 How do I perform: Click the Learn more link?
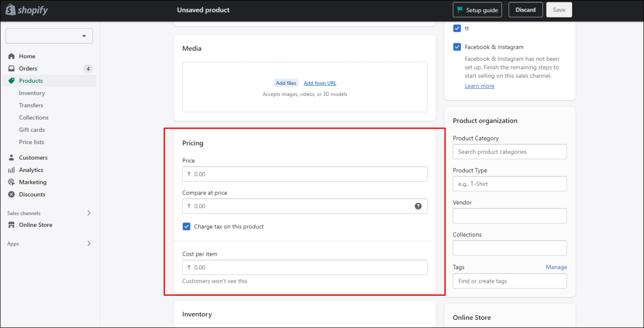(479, 86)
